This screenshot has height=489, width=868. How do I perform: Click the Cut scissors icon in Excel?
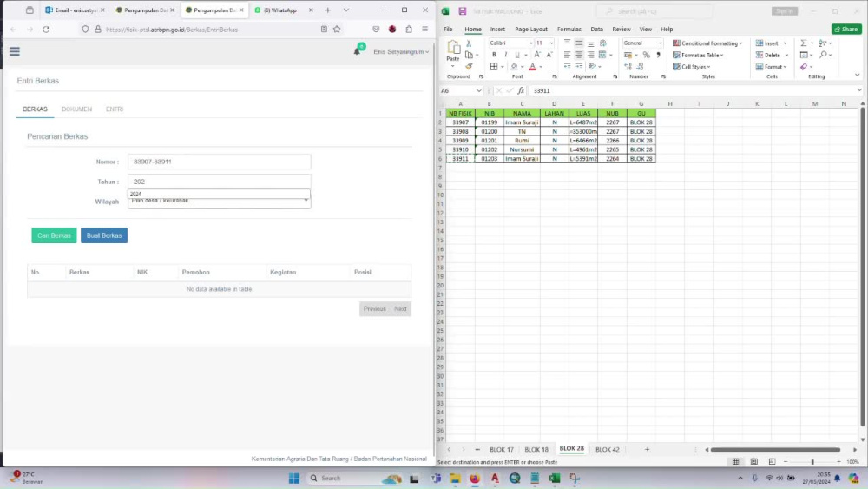[469, 43]
